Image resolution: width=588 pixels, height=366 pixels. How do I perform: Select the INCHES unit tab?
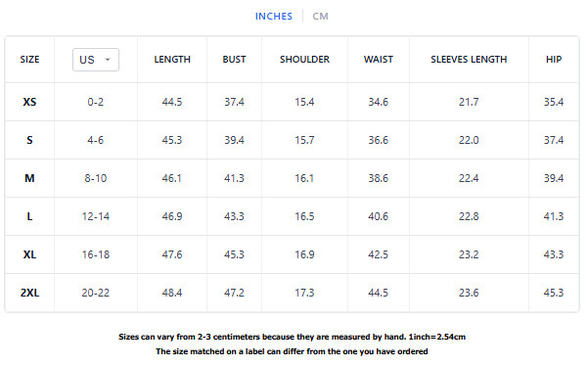tap(274, 16)
